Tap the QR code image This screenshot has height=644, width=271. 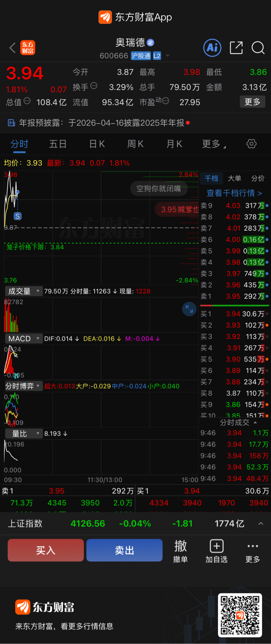pos(240,615)
